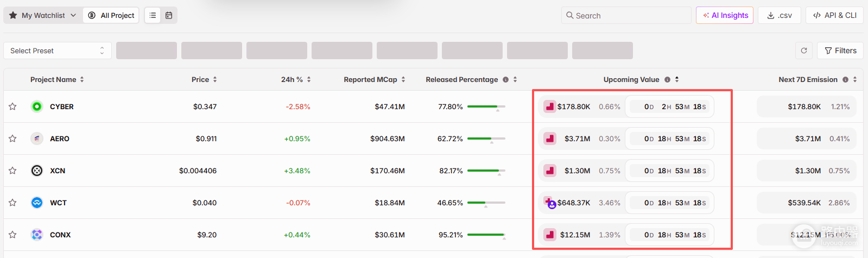Open the Select Preset combo box

point(58,51)
